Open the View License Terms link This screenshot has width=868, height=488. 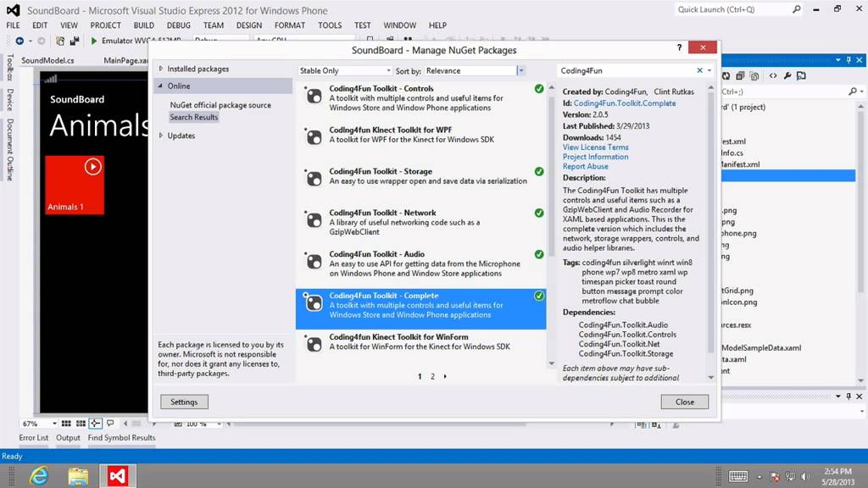pyautogui.click(x=595, y=147)
